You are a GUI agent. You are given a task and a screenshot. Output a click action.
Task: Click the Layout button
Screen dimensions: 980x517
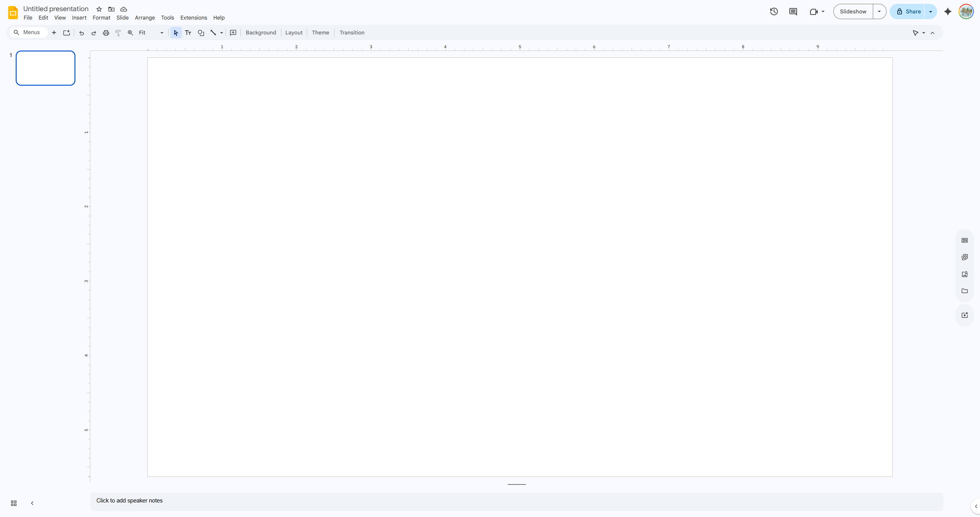click(294, 33)
